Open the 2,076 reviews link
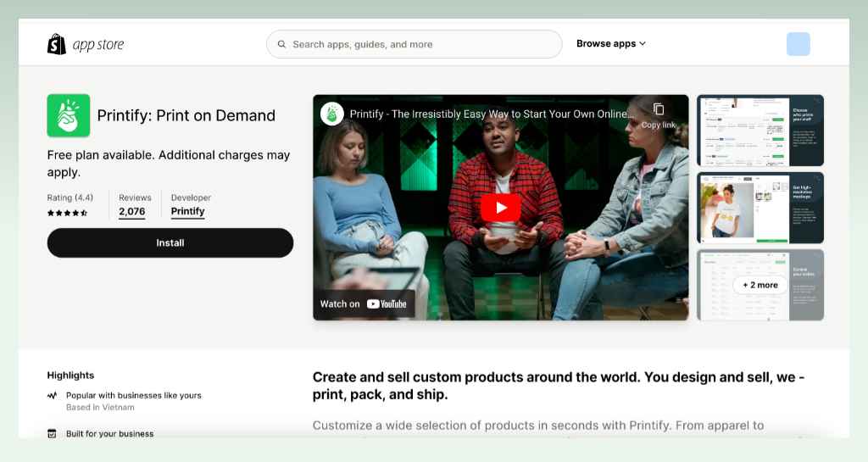Viewport: 868px width, 462px height. [x=131, y=212]
